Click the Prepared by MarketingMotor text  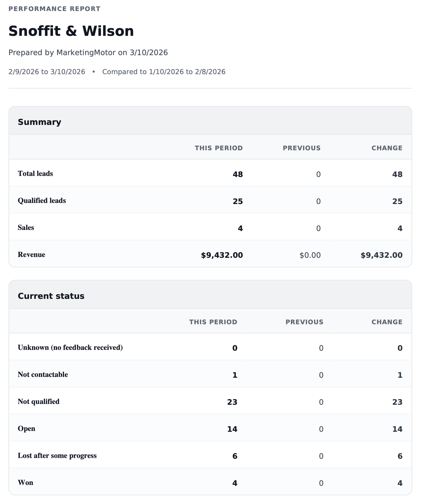tap(88, 52)
